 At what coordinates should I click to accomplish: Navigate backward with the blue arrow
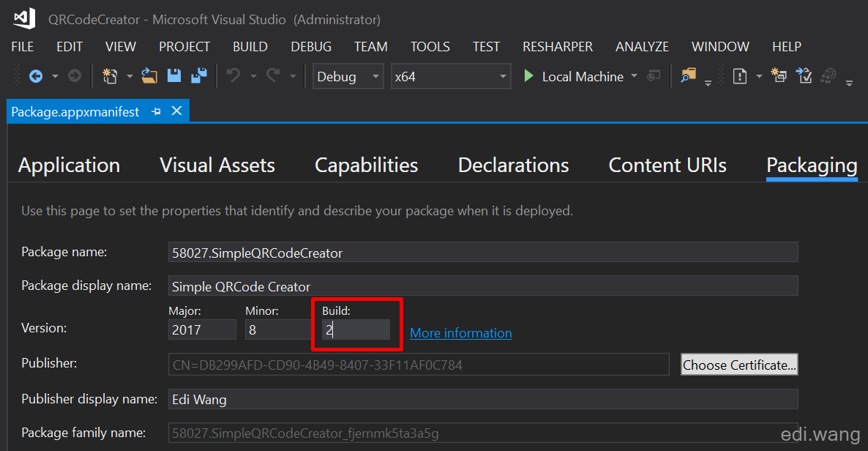[x=35, y=76]
